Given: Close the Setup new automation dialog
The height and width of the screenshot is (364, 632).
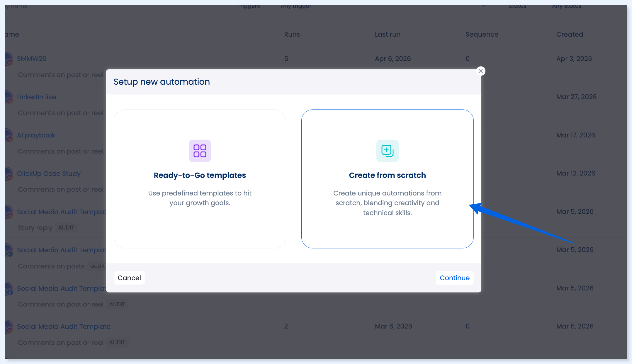Looking at the screenshot, I should tap(480, 71).
